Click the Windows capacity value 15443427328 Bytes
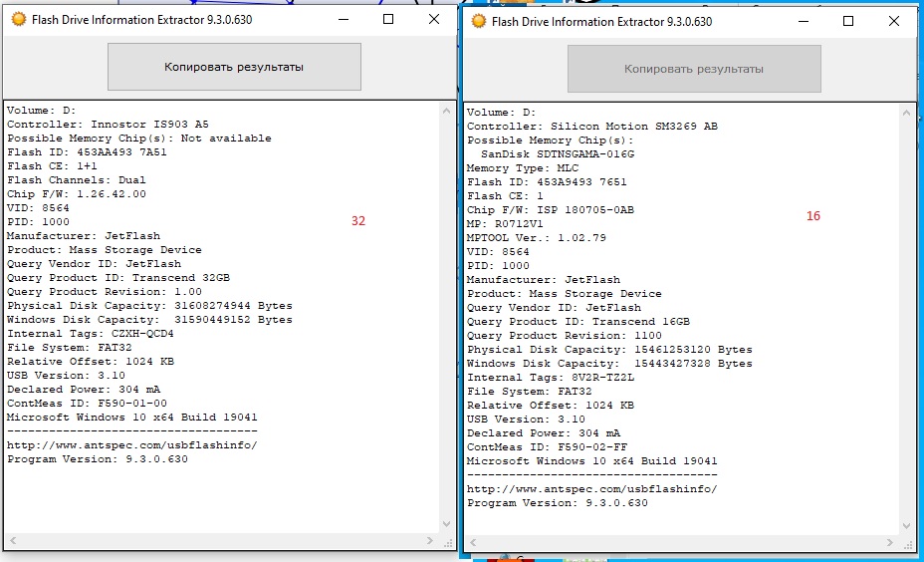Screen dimensions: 924x562 (694, 364)
